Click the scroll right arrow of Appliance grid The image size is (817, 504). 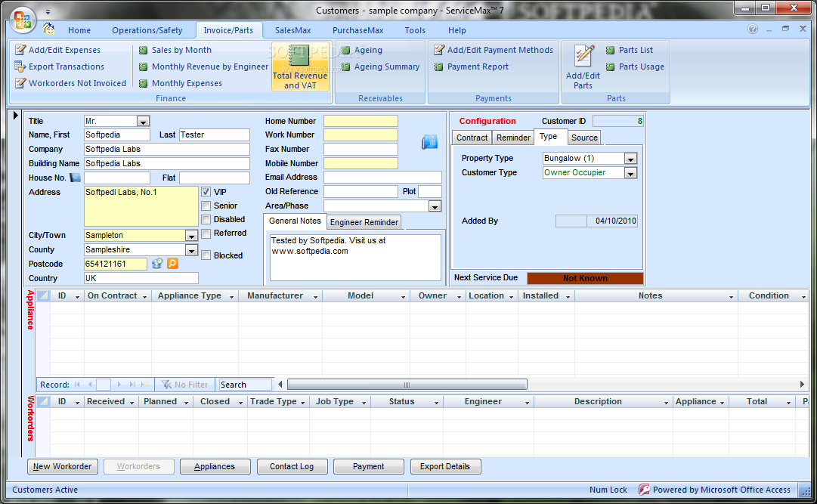pos(802,385)
